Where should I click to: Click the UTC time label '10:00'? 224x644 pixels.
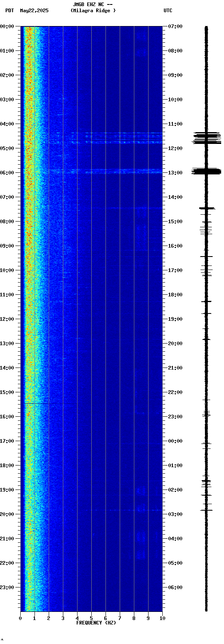coord(175,100)
